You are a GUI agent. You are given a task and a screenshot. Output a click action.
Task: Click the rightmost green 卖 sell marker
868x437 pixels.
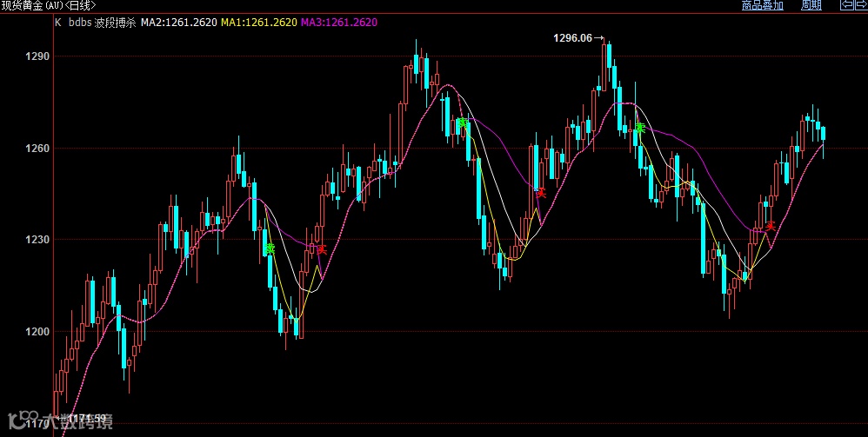tap(640, 129)
